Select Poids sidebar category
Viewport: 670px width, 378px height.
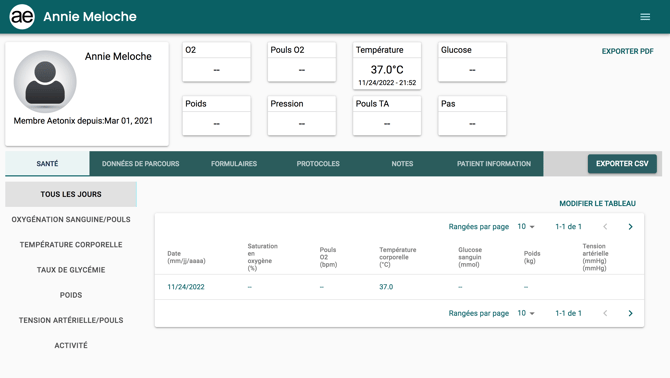71,295
